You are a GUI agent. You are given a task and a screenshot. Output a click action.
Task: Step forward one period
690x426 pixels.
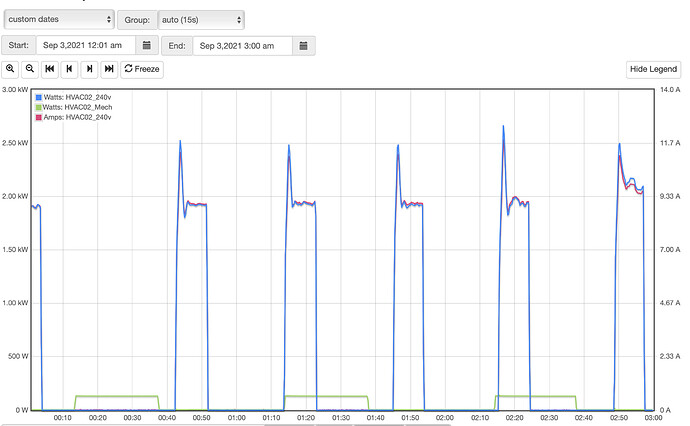click(89, 69)
